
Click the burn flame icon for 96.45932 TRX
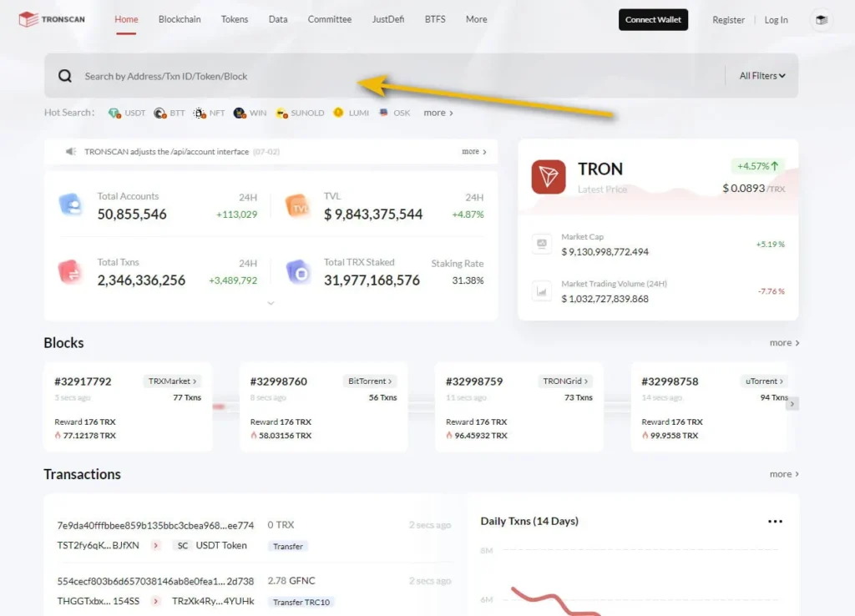coord(449,435)
